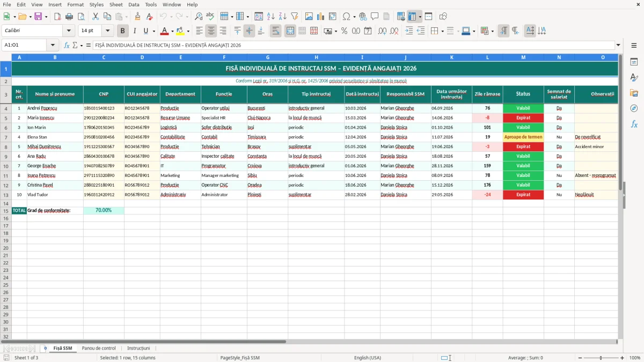644x362 pixels.
Task: Click the Draw Functions shapes icon
Action: (443, 17)
